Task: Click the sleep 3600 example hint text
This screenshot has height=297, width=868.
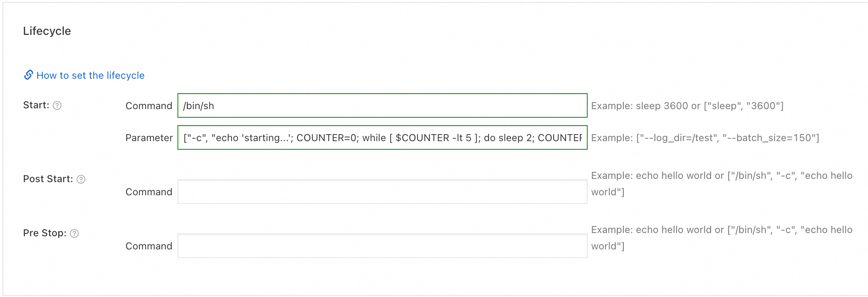Action: 687,106
